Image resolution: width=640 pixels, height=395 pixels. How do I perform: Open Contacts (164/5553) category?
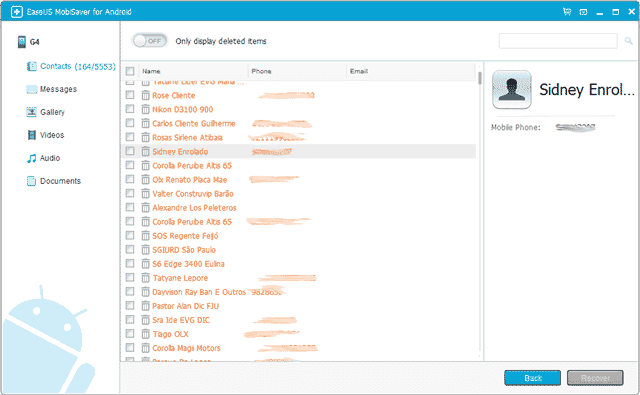click(x=78, y=67)
